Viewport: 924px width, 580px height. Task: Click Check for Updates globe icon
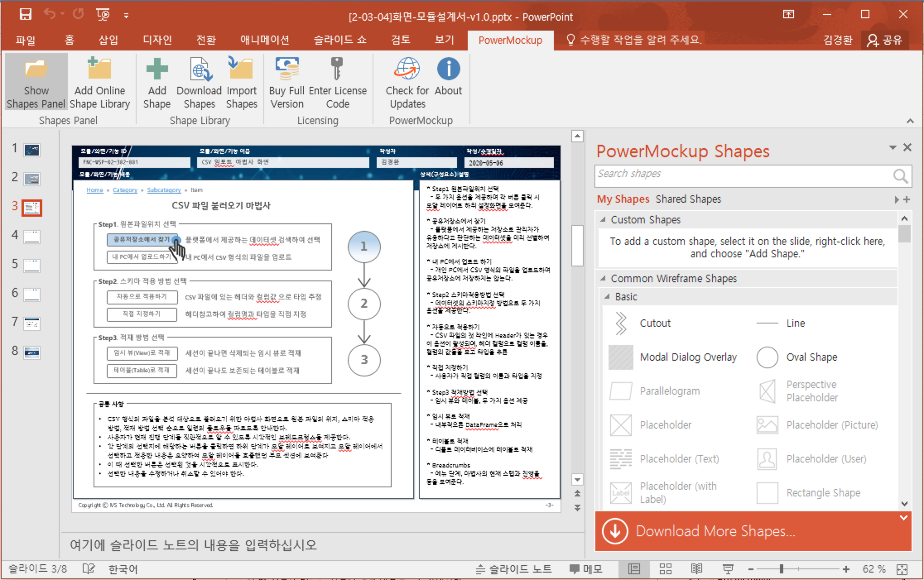407,69
